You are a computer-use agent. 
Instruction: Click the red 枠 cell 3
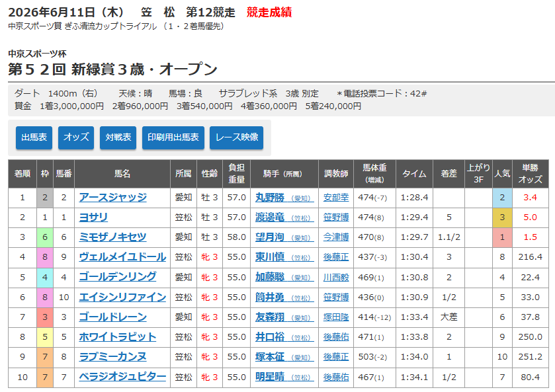tap(45, 317)
